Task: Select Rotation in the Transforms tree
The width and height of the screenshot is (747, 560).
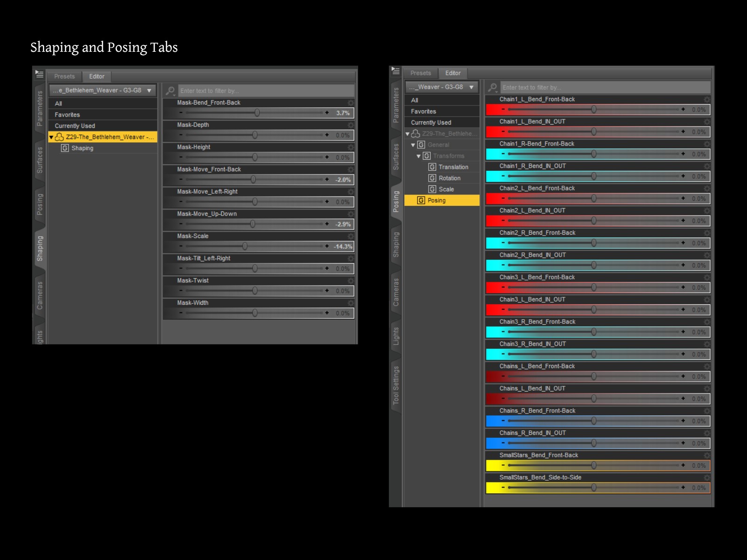Action: (449, 178)
